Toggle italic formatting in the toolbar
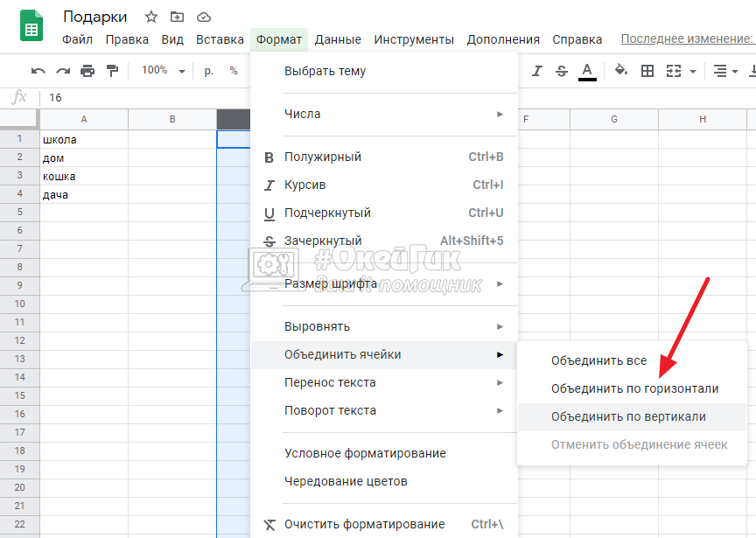 click(x=537, y=71)
